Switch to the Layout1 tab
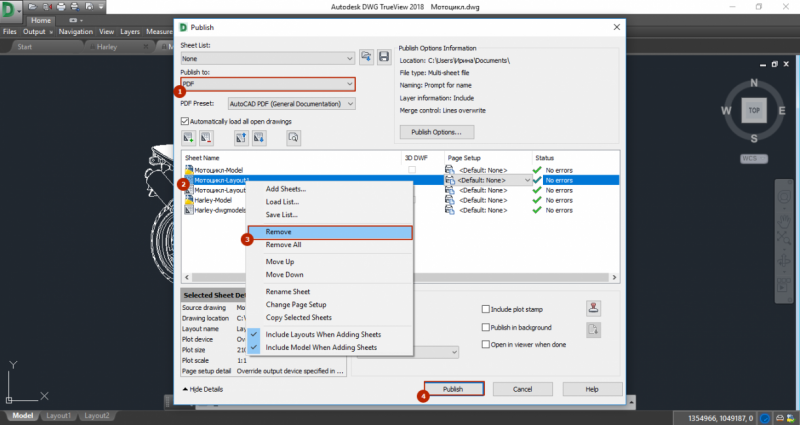 point(59,416)
